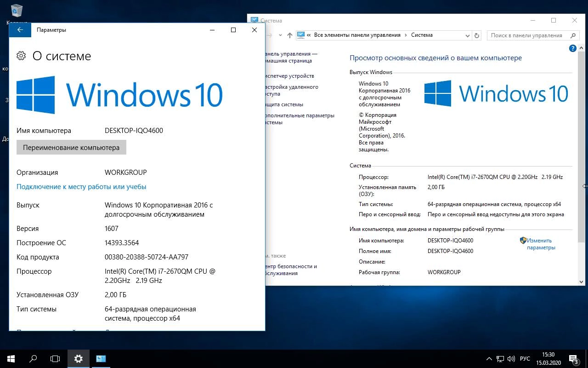This screenshot has height=368, width=588.
Task: Click network icon in system tray
Action: coord(500,359)
